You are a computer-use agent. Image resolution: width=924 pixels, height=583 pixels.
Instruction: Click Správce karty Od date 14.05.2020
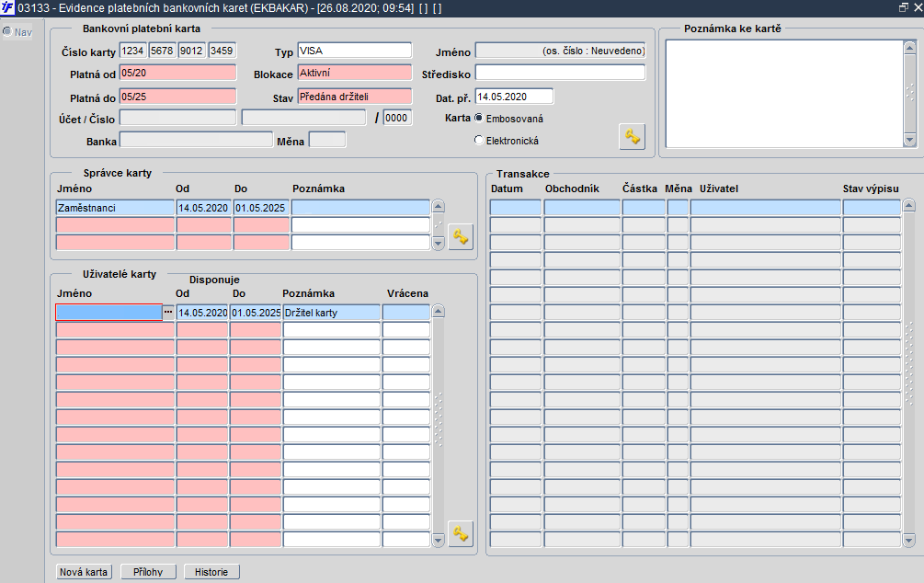tap(203, 208)
